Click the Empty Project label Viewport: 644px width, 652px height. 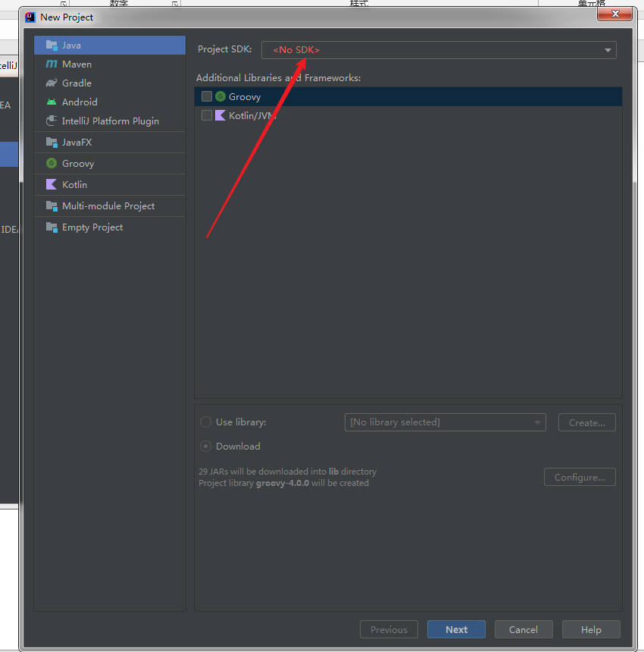click(92, 227)
